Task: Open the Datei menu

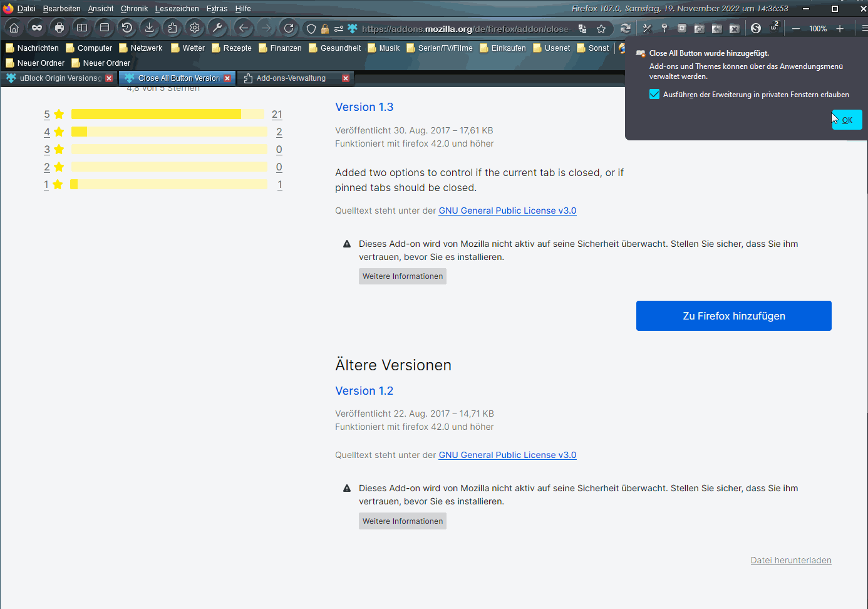Action: pyautogui.click(x=26, y=9)
